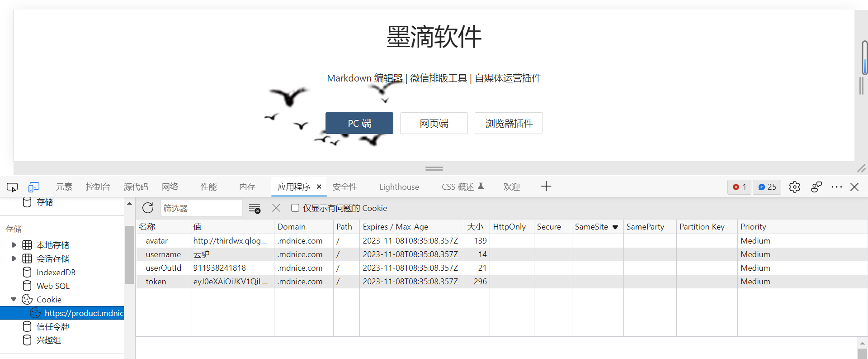This screenshot has width=868, height=359.
Task: Select the username cookie row
Action: click(502, 254)
